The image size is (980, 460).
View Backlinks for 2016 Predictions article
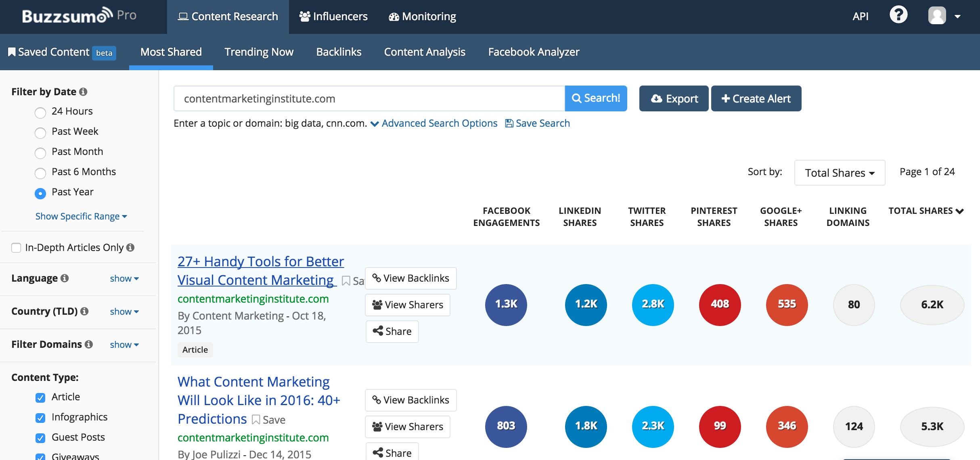410,400
